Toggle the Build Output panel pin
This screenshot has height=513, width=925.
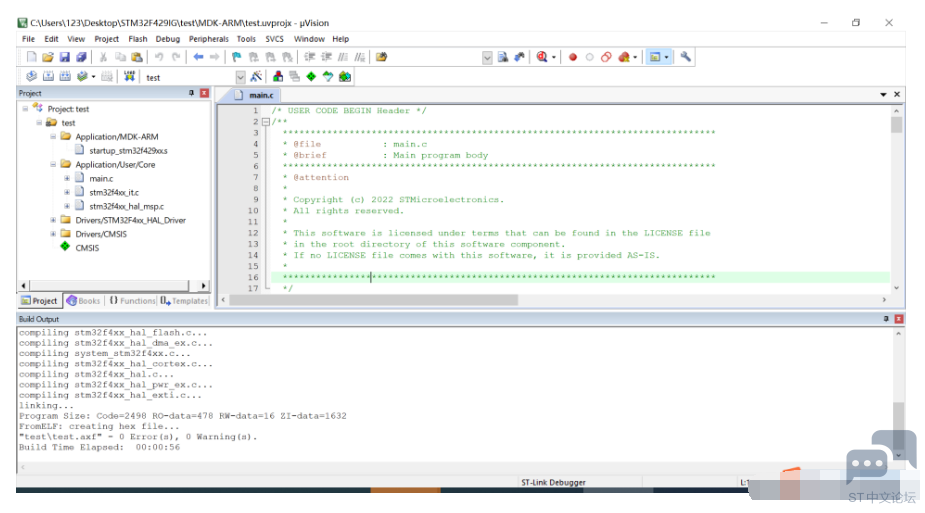pyautogui.click(x=886, y=318)
